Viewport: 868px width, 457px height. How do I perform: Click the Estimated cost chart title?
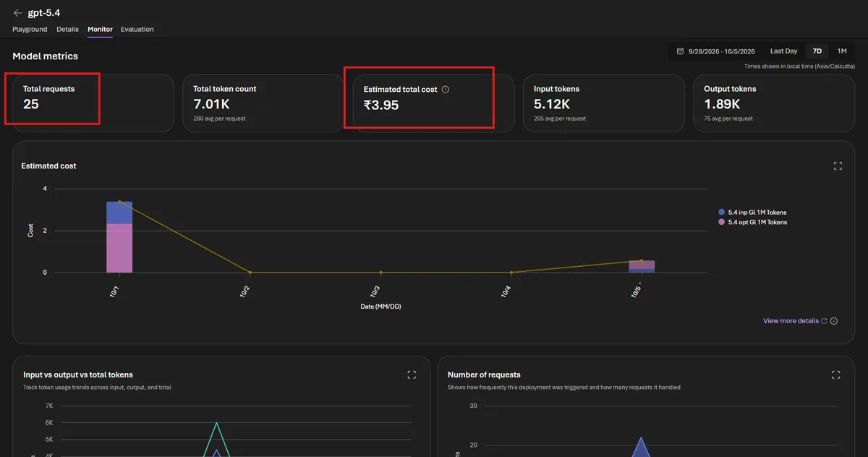click(49, 166)
